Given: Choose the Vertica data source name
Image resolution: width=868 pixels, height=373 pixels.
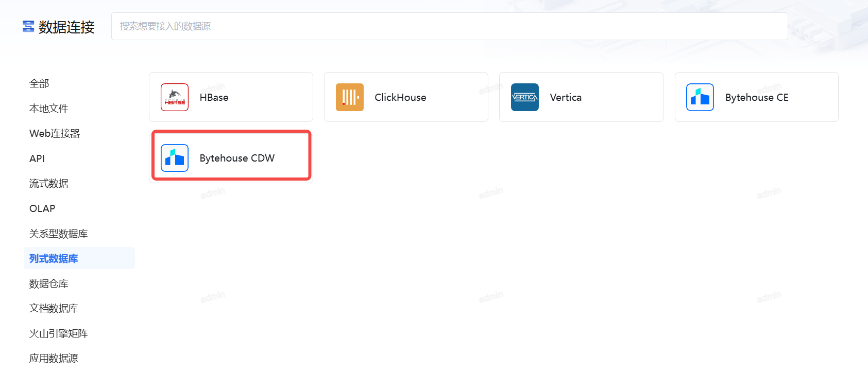Looking at the screenshot, I should [566, 97].
